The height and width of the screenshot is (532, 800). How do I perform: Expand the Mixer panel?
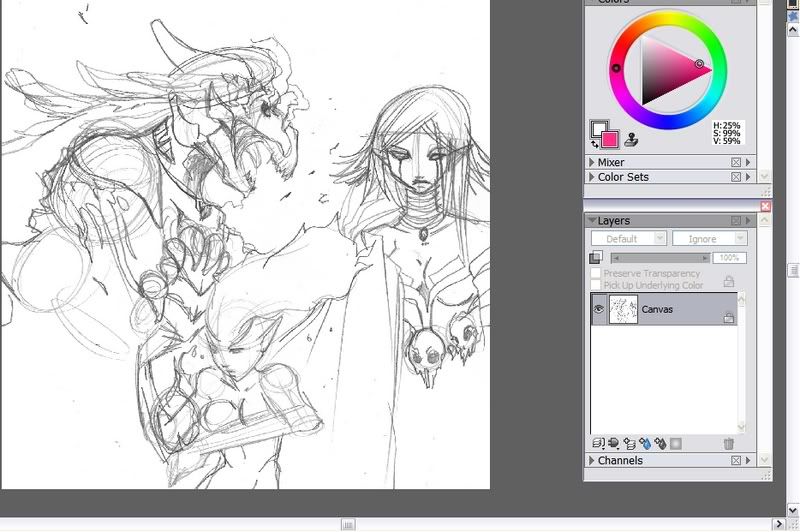click(592, 162)
